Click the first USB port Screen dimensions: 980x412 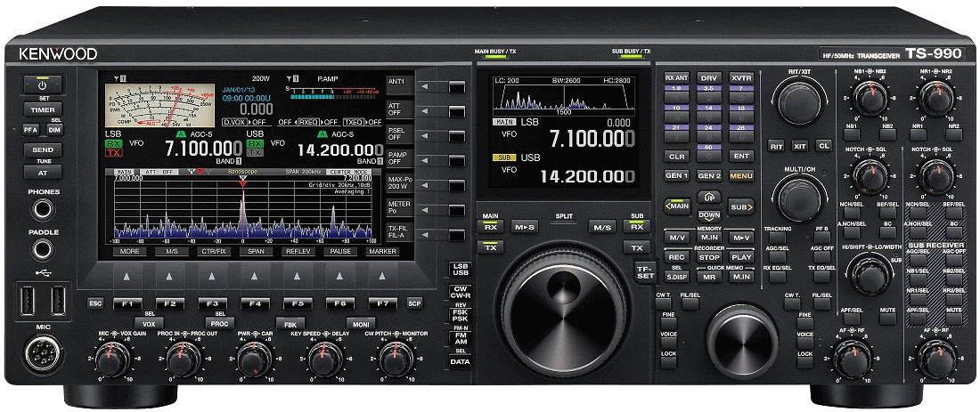(x=29, y=301)
